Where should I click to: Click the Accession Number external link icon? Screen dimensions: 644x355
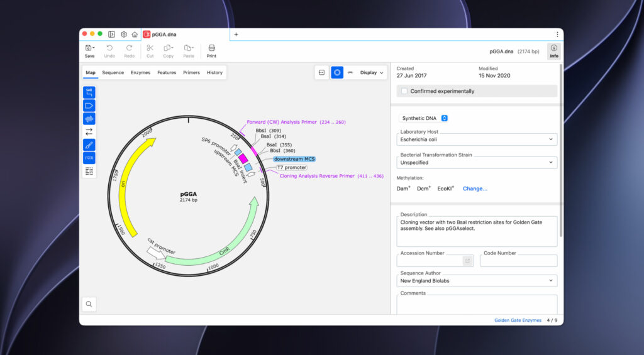coord(467,261)
